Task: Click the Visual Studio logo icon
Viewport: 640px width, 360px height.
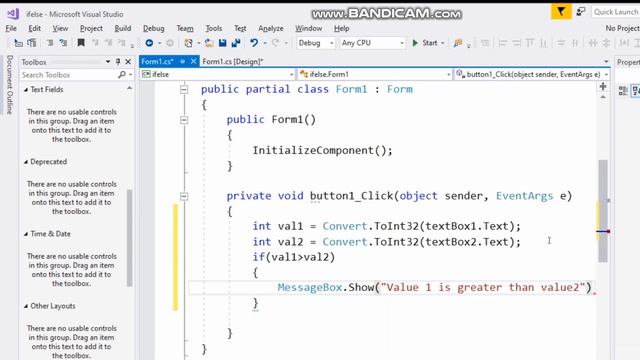Action: point(13,14)
